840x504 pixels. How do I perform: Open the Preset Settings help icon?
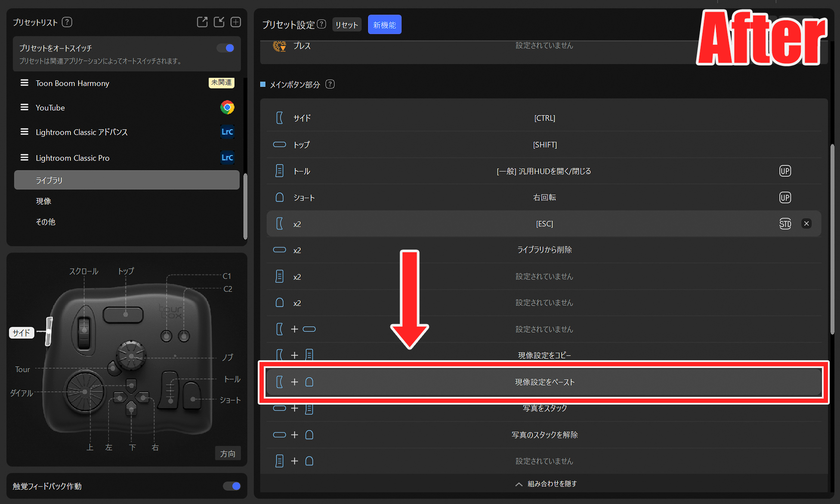coord(321,24)
